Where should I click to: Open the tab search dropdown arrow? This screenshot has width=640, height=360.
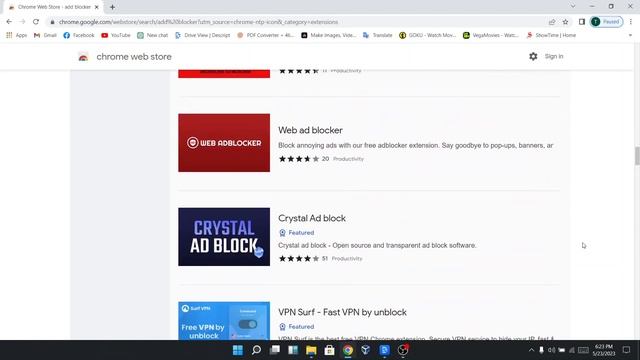click(x=573, y=6)
